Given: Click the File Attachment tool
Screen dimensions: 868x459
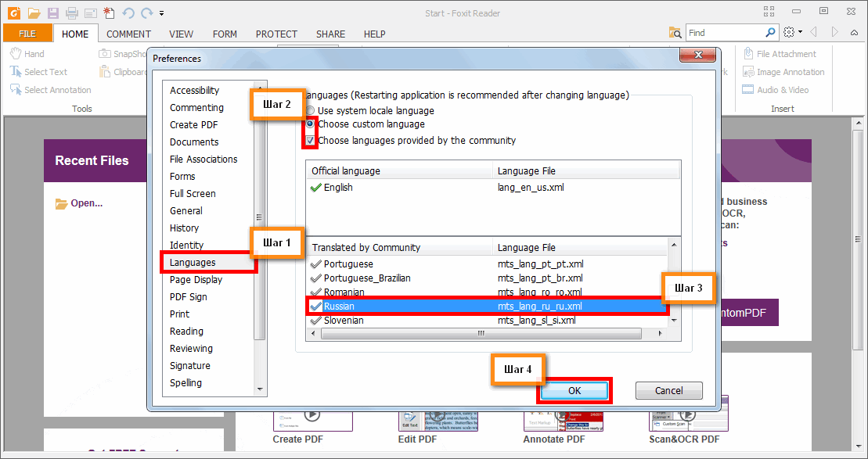Looking at the screenshot, I should tap(780, 54).
